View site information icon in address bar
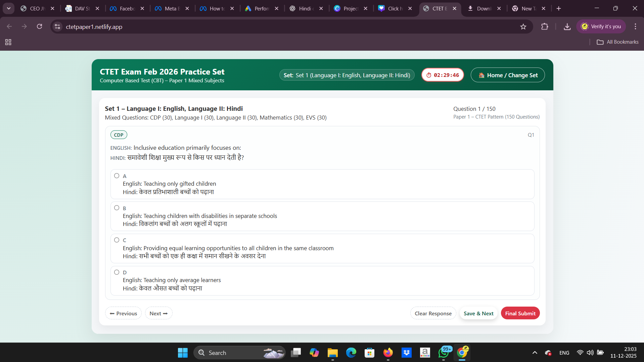 [57, 27]
